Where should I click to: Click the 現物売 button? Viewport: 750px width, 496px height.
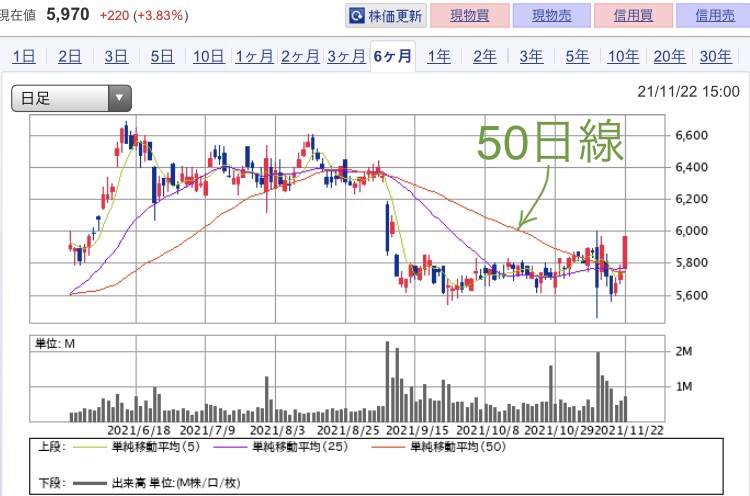point(551,16)
